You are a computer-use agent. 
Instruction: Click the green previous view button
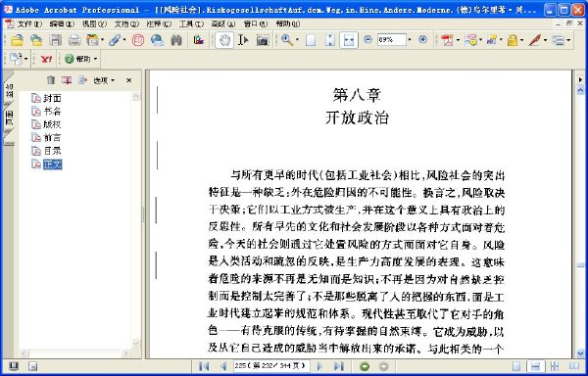click(365, 366)
